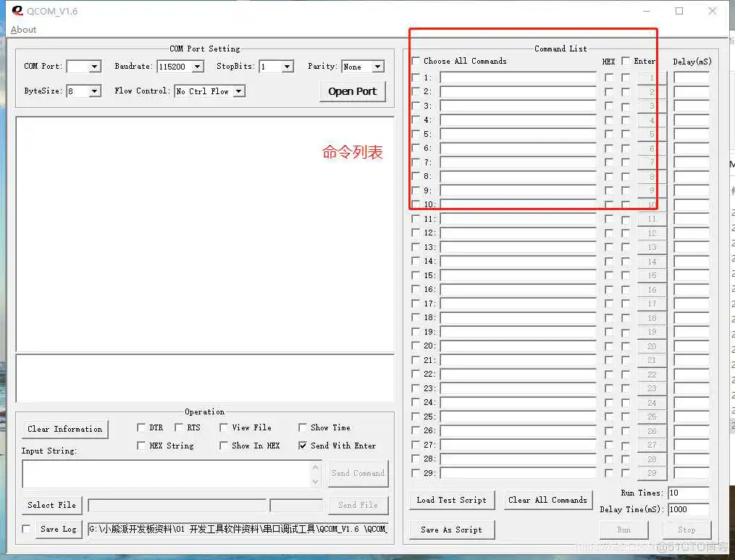Open the COM Port dropdown
Viewport: 735px width, 560px height.
(96, 66)
